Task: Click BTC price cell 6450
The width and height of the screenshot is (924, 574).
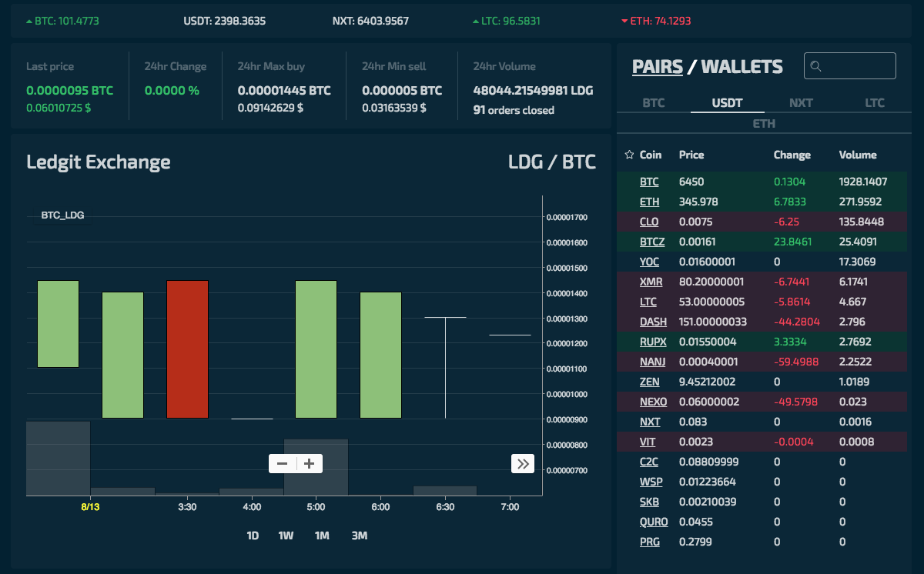Action: pos(691,182)
